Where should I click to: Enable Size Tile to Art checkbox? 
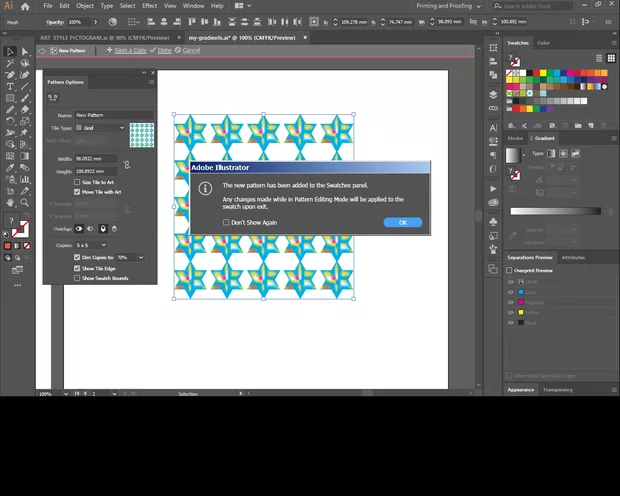coord(77,182)
